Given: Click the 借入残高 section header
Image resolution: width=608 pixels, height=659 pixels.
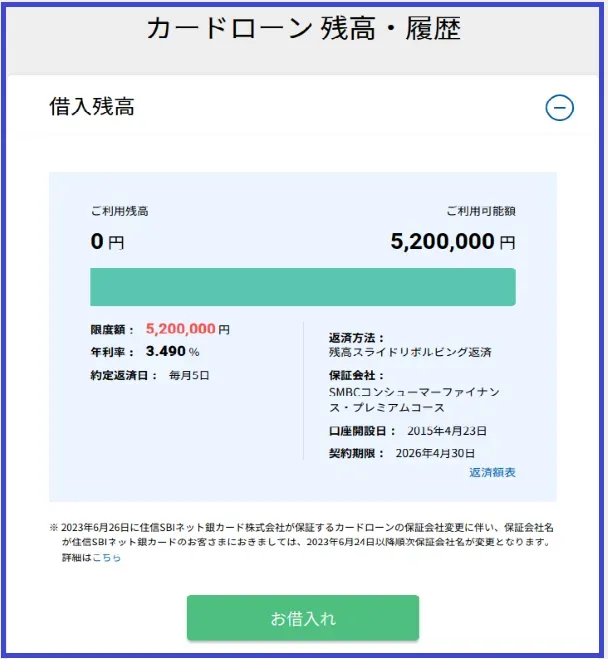Looking at the screenshot, I should (92, 108).
